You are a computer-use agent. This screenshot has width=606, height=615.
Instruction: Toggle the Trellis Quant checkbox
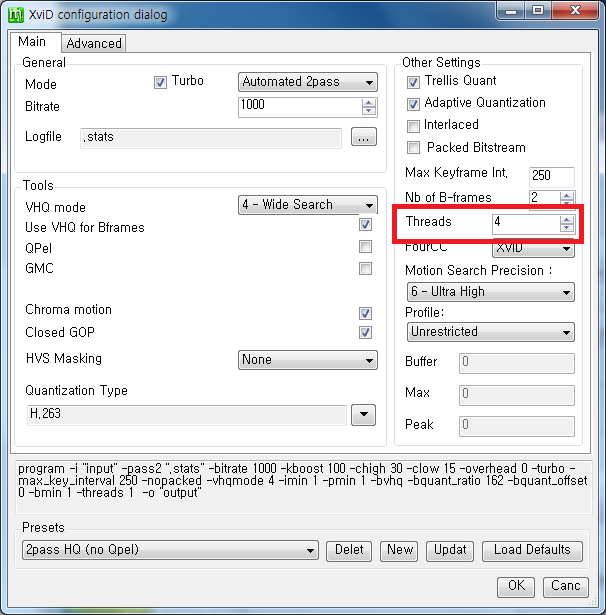point(413,82)
